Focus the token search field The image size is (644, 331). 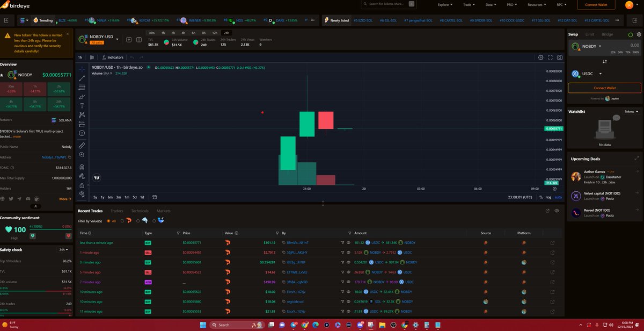[389, 4]
